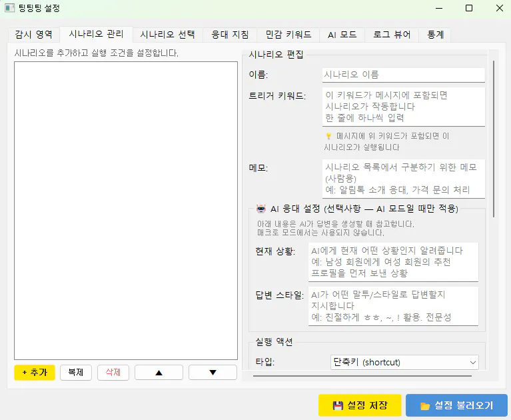Click the empty scenario list box

[x=126, y=211]
